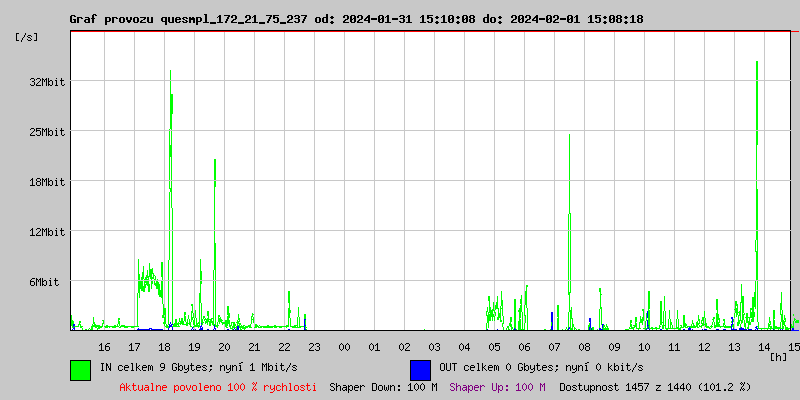Click the purple 'Shaper Up: 100 M' label
Viewport: 800px width, 400px height.
pos(497,387)
